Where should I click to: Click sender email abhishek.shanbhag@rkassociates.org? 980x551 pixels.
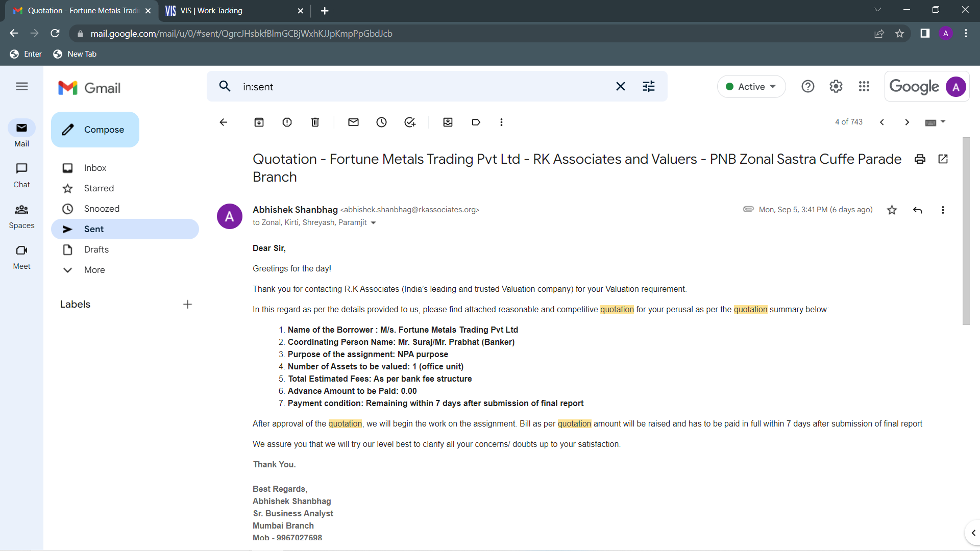[410, 210]
